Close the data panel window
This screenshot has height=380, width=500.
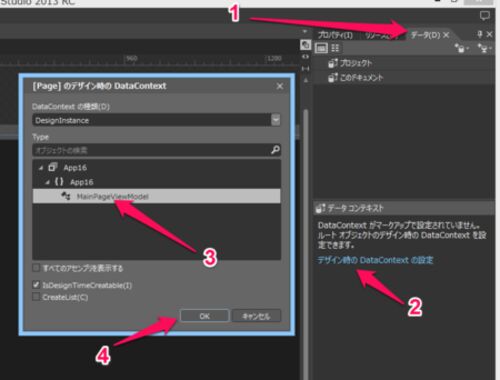coord(489,34)
